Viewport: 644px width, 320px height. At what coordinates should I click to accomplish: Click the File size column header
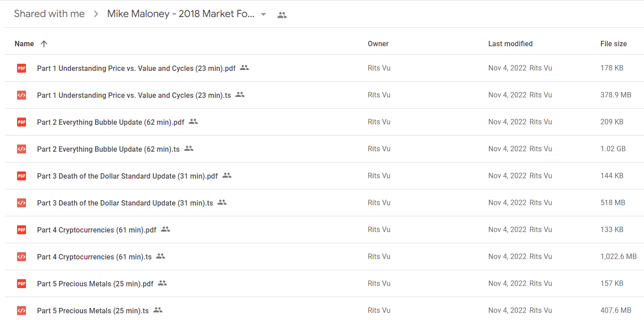tap(614, 44)
